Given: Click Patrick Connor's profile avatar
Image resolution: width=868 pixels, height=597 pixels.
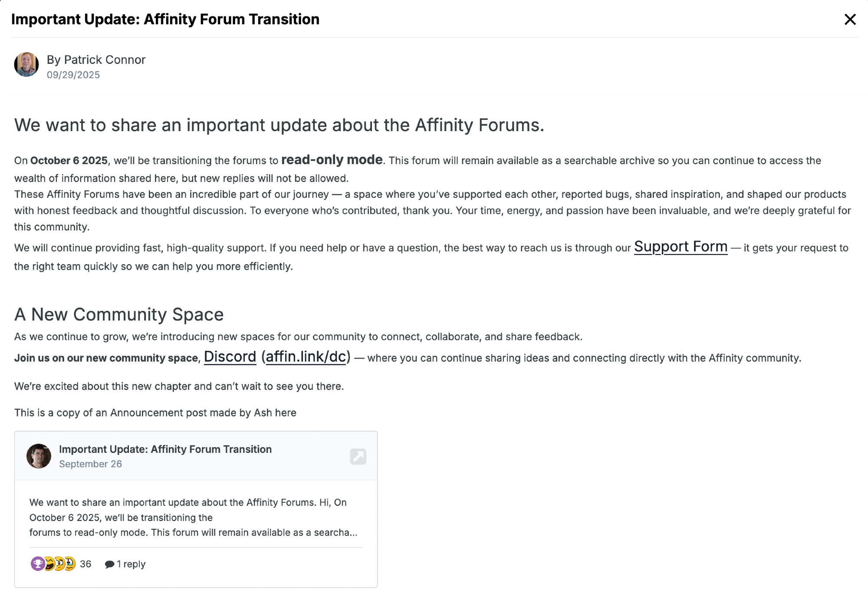Looking at the screenshot, I should (26, 65).
